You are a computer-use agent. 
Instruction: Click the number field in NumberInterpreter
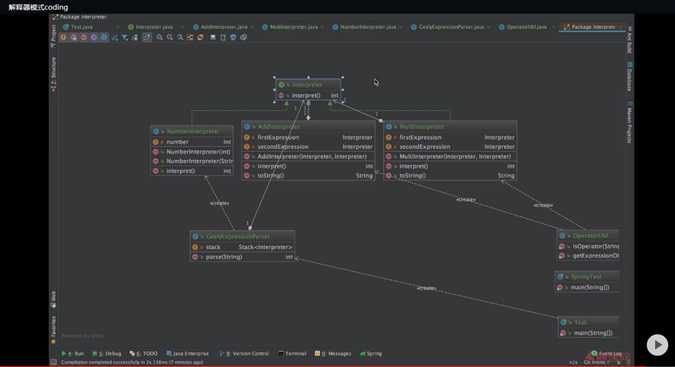[x=192, y=142]
